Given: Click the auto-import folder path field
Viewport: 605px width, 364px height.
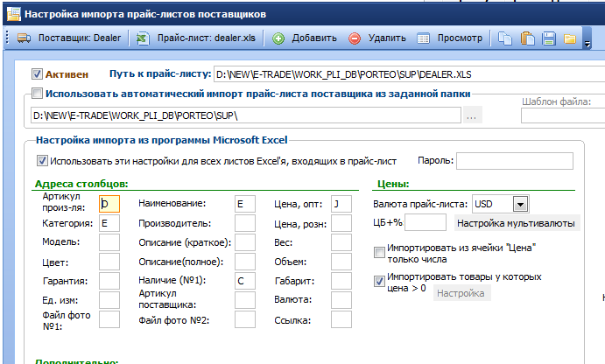Looking at the screenshot, I should 246,115.
